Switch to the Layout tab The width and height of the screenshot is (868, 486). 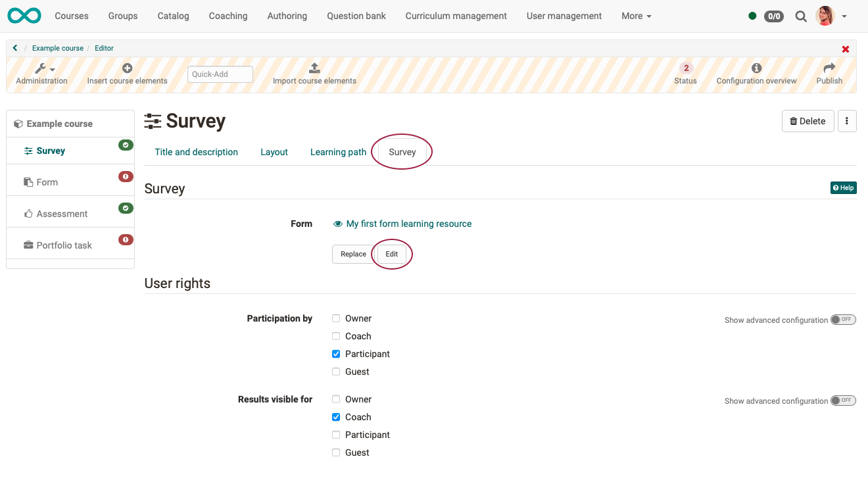(274, 152)
